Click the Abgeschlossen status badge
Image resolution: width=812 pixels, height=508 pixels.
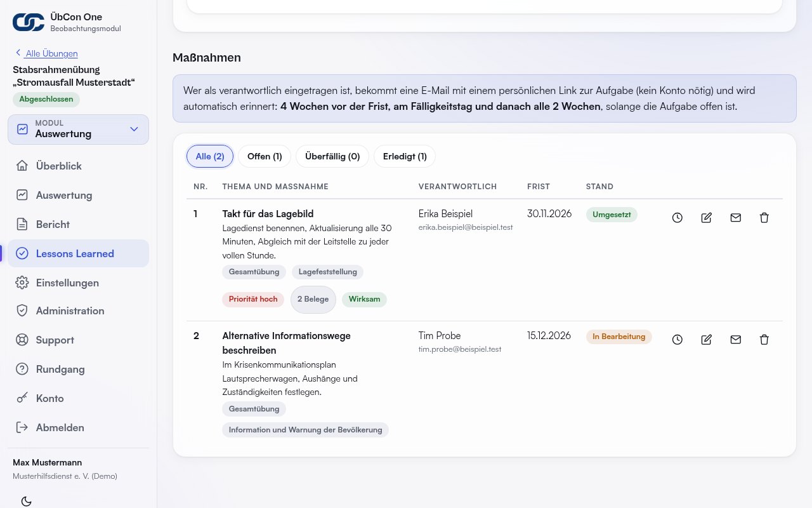click(x=46, y=99)
